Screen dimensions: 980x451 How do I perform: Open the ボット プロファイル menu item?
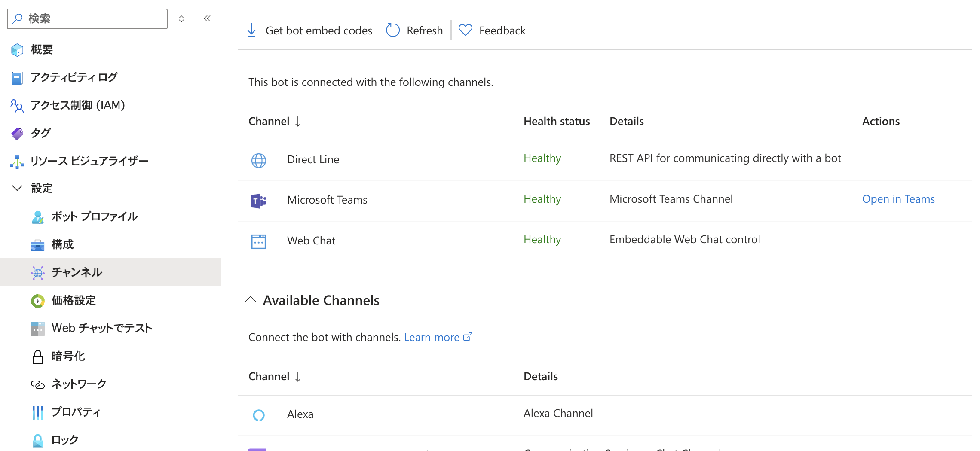point(94,216)
